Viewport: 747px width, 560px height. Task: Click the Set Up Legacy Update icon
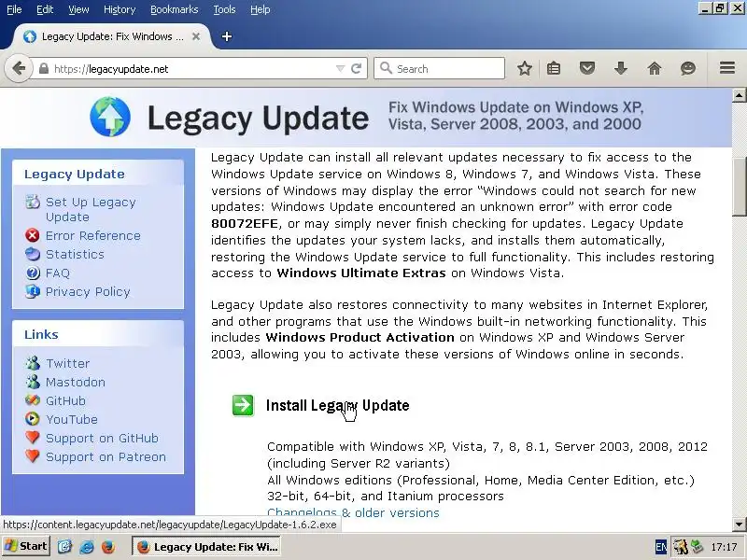point(33,202)
